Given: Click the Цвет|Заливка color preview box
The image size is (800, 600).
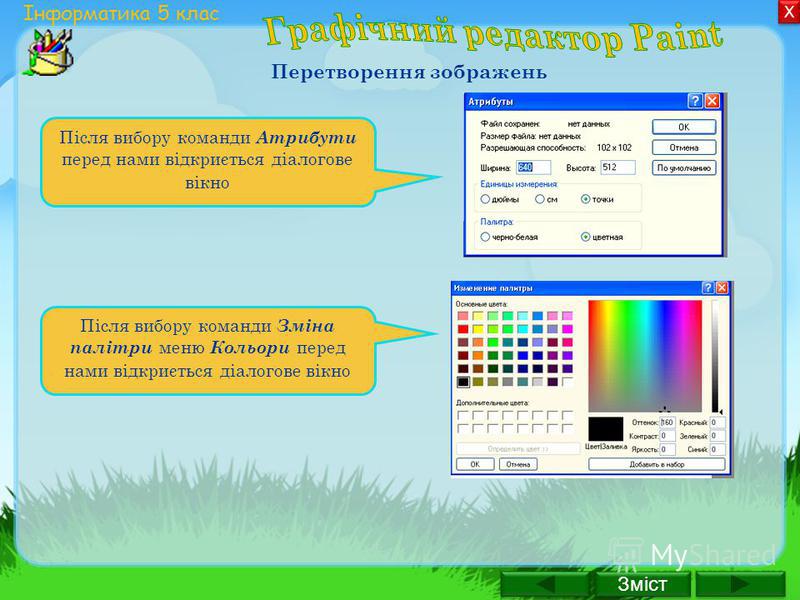Looking at the screenshot, I should (606, 429).
